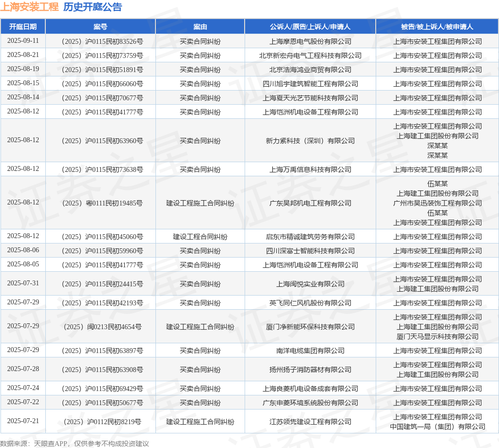Click plaintiff 广东昊邦机电工程有限公司
The width and height of the screenshot is (499, 448).
pyautogui.click(x=310, y=203)
